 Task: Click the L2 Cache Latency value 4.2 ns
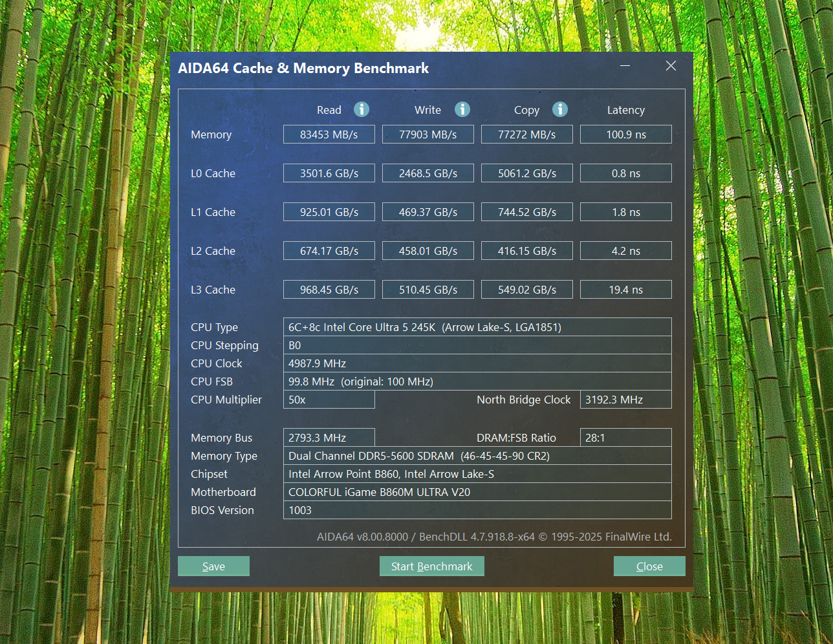click(626, 251)
